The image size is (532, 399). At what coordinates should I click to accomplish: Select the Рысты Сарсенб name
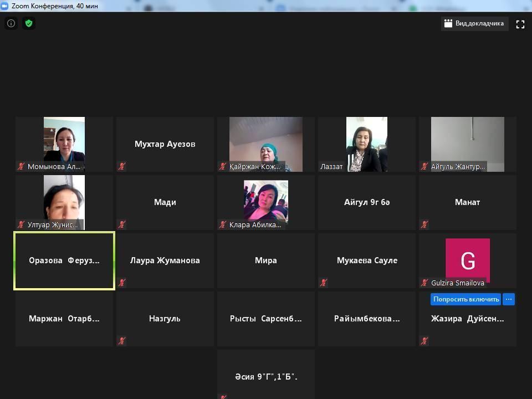pyautogui.click(x=266, y=319)
